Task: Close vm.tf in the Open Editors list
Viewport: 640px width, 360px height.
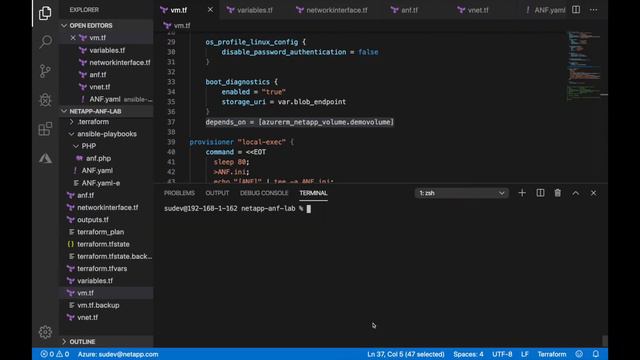Action: pyautogui.click(x=73, y=38)
